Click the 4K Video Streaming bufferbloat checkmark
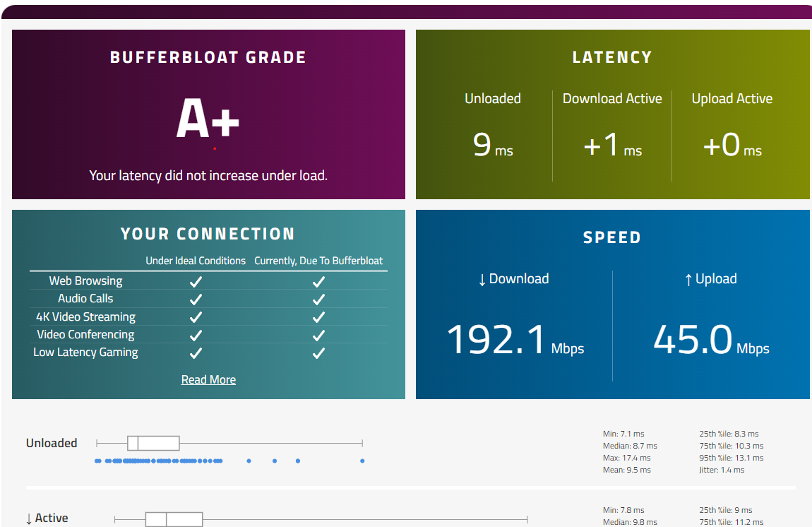 point(318,317)
